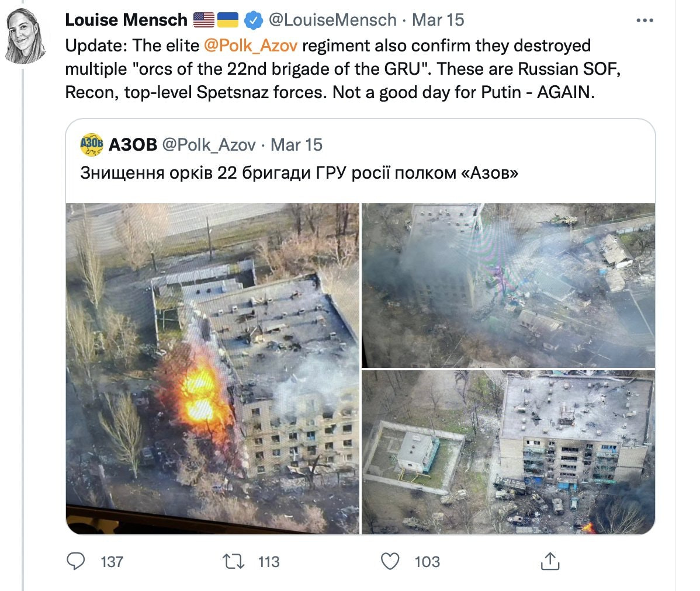Open the bottom-right destroyed vehicles photo

(x=508, y=452)
